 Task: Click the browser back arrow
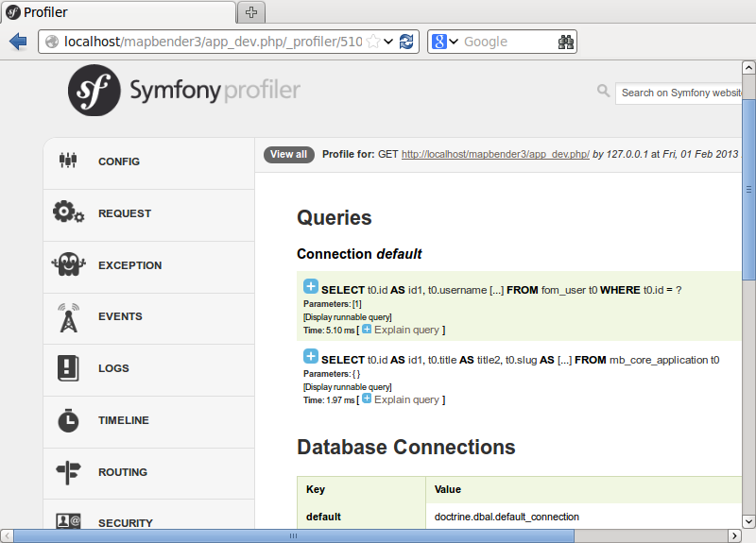(x=18, y=42)
